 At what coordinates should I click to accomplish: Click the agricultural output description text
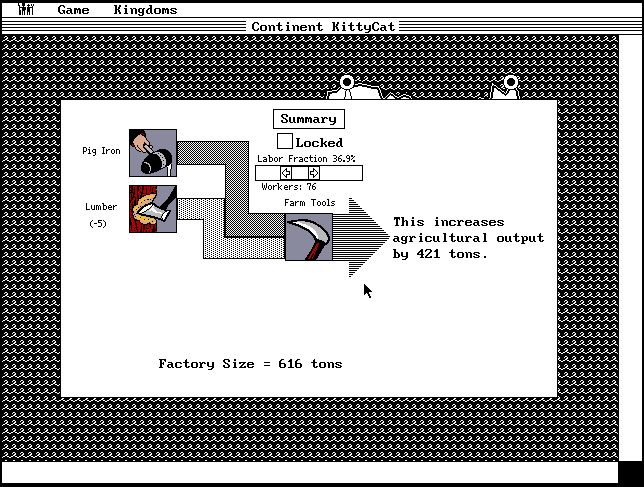468,238
